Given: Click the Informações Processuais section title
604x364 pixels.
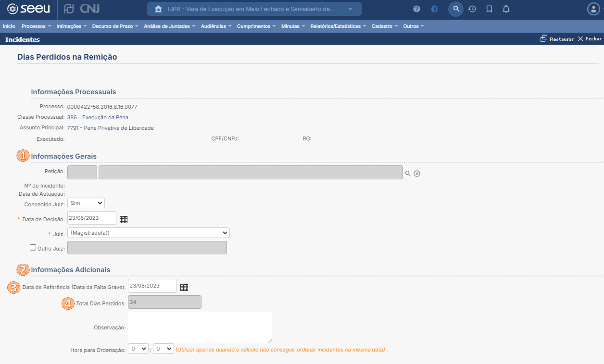Looking at the screenshot, I should (73, 92).
